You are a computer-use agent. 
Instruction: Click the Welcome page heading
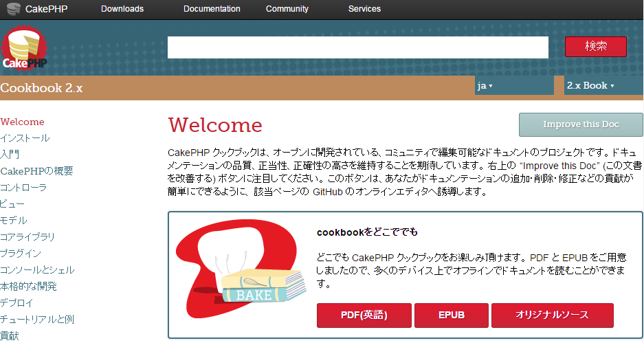coord(215,125)
